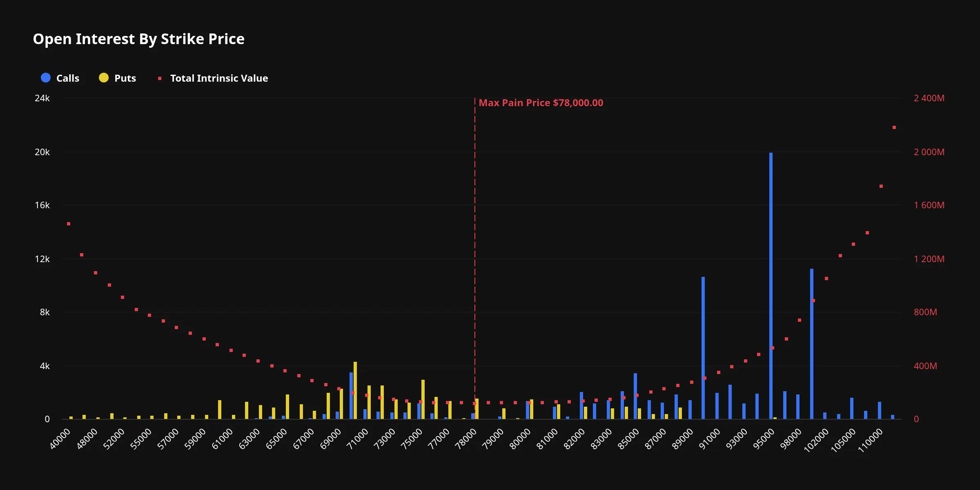Image resolution: width=980 pixels, height=490 pixels.
Task: Select the leftmost red intrinsic value point above 40000
Action: pos(69,224)
